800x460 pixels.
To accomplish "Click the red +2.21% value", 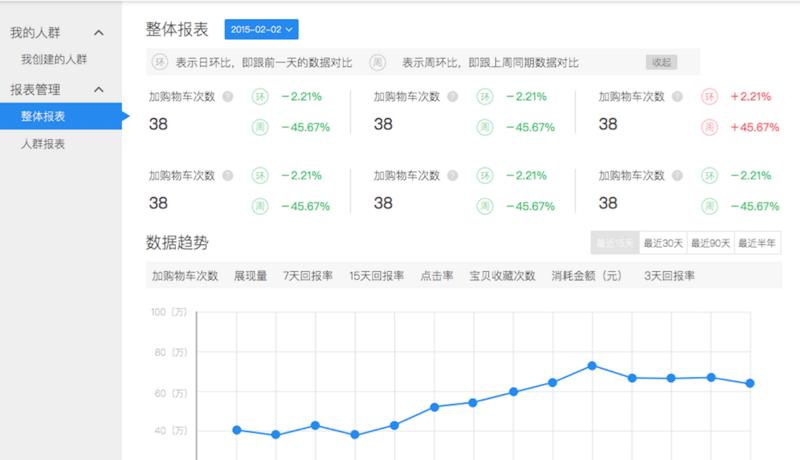I will (751, 96).
